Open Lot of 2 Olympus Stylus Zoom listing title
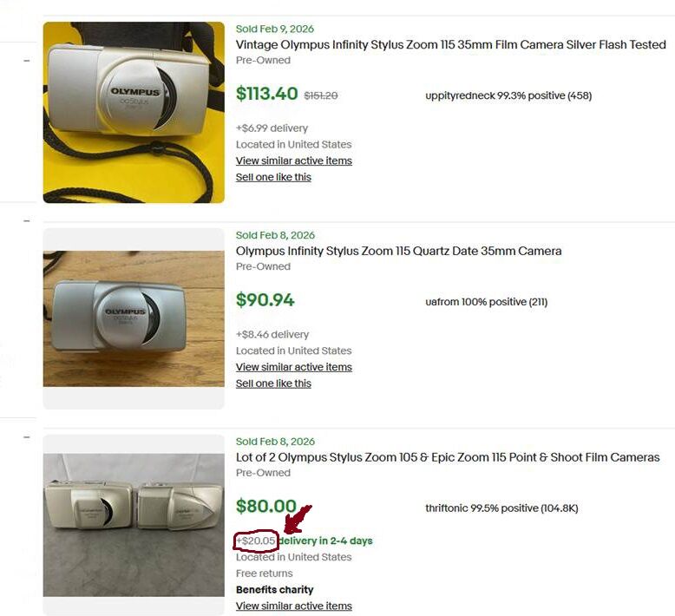This screenshot has height=616, width=675. [x=448, y=457]
